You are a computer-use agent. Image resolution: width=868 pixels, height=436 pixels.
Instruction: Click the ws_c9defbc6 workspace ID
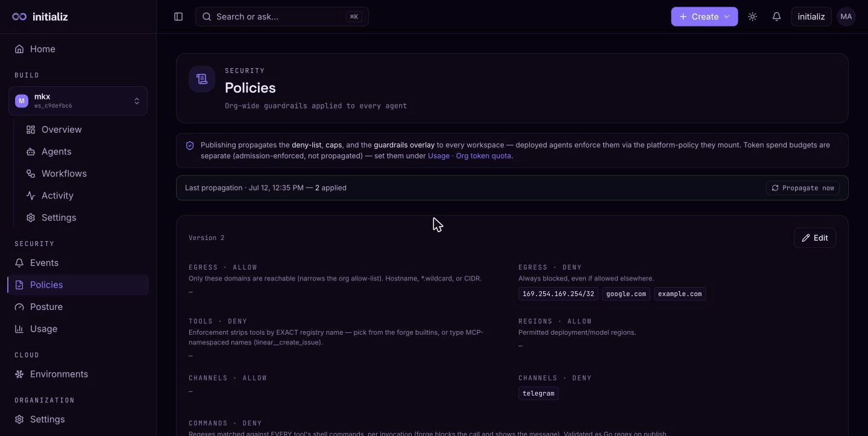[53, 106]
